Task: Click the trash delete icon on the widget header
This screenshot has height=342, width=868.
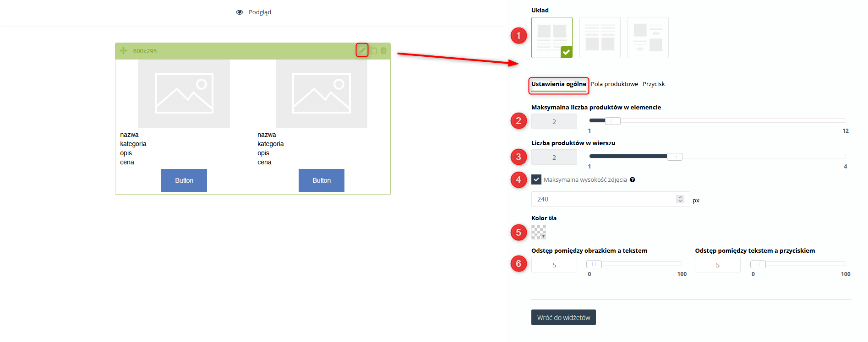Action: click(x=383, y=50)
